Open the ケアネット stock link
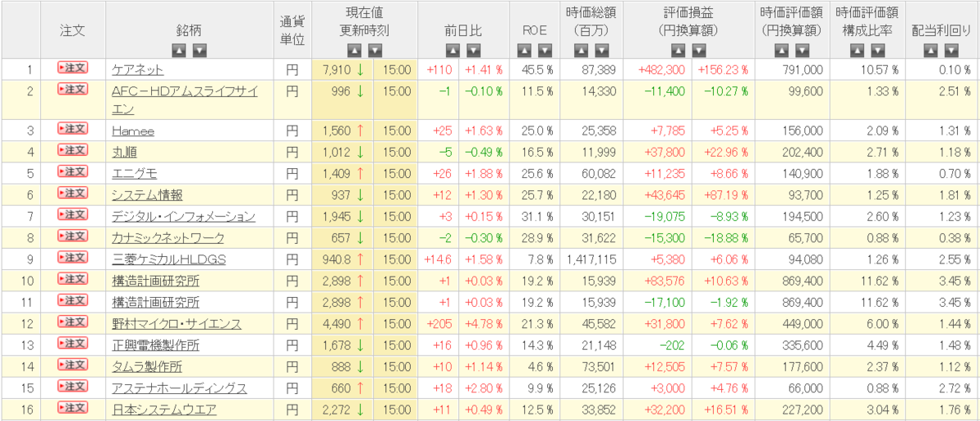The image size is (980, 421). pos(138,69)
